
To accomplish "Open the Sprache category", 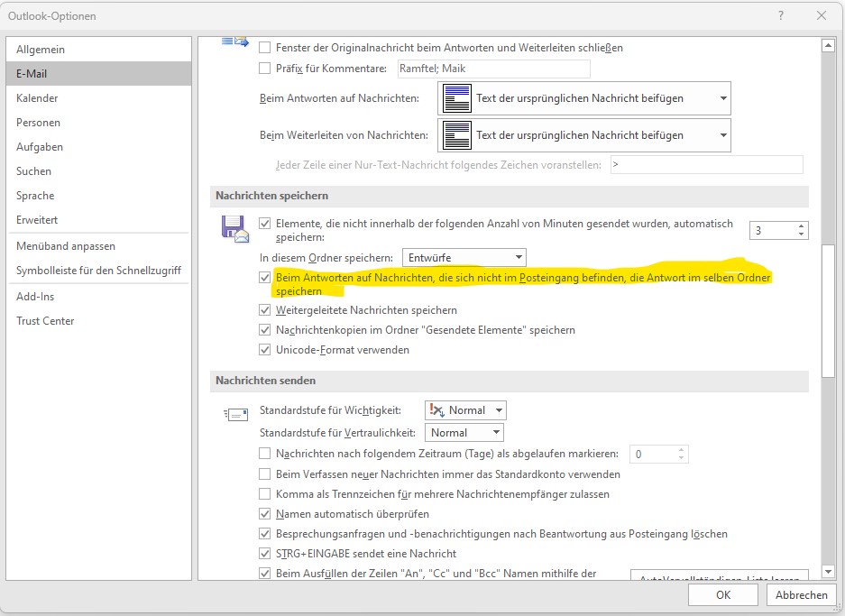I will coord(98,195).
